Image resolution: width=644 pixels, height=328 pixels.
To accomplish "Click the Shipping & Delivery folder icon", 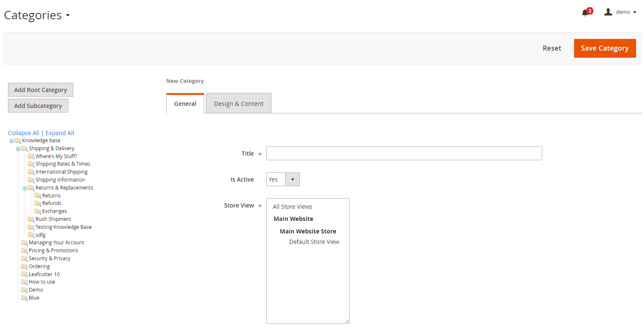I will pyautogui.click(x=25, y=149).
